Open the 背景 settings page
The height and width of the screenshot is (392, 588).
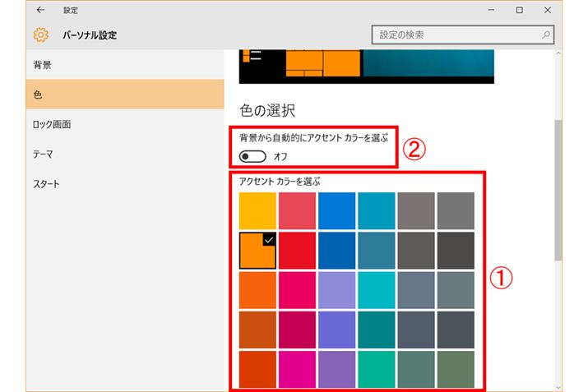(x=43, y=65)
